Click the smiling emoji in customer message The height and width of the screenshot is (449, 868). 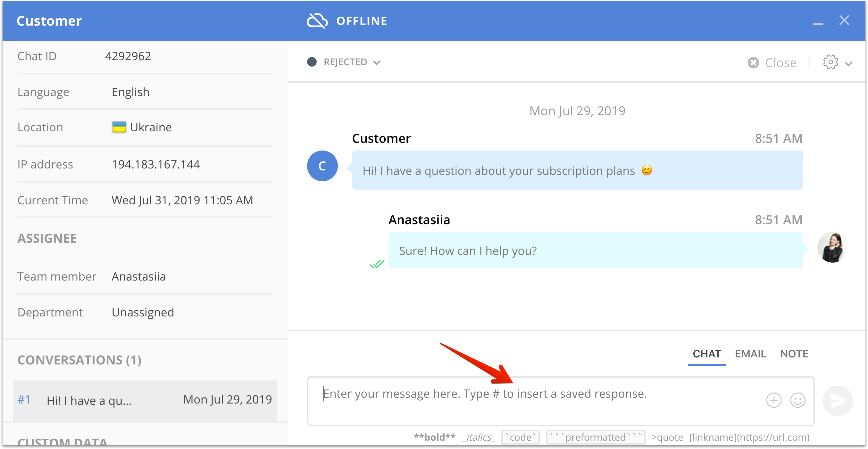(647, 170)
